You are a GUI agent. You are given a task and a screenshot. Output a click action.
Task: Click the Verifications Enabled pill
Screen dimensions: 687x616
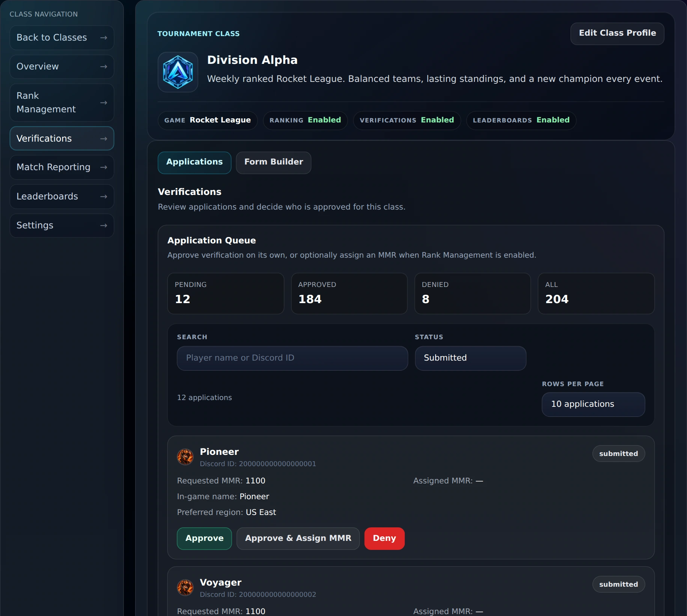click(x=407, y=121)
